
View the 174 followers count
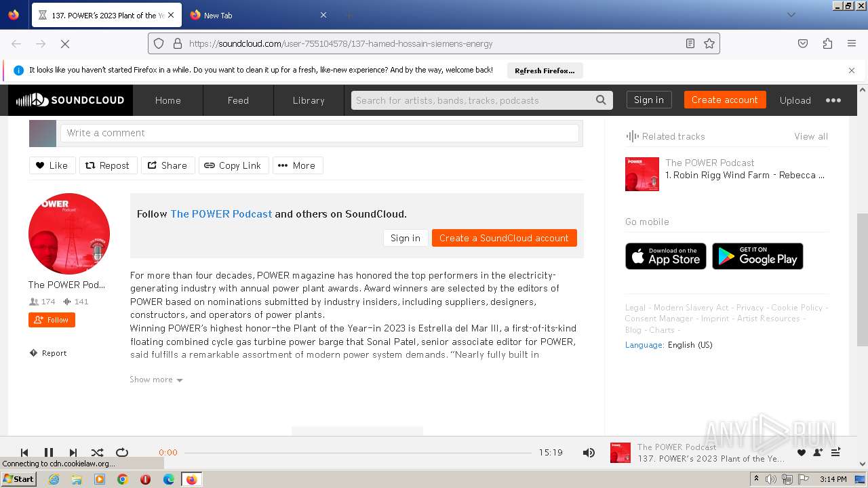click(x=42, y=302)
